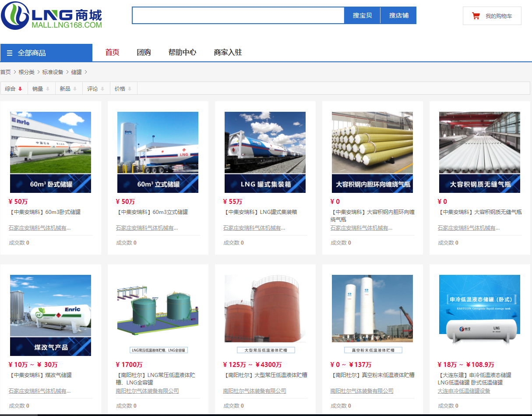Screen dimensions: 532x416
Task: Open 石家庄安瑞科 shop under 煤改气储罐
Action: click(x=40, y=391)
